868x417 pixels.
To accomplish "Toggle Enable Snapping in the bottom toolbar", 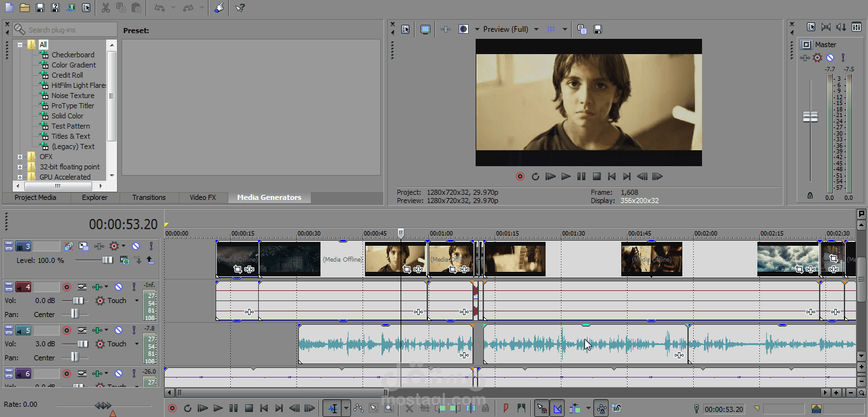I will click(542, 408).
